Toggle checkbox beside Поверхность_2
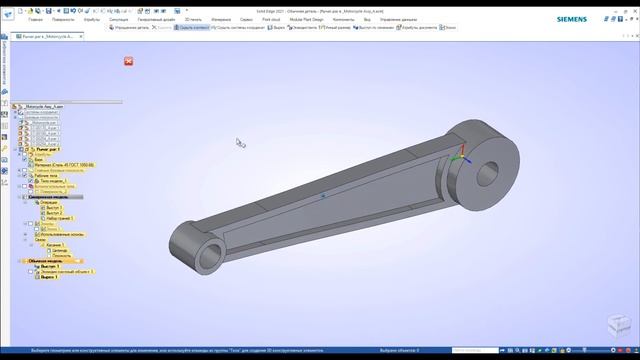 click(31, 191)
